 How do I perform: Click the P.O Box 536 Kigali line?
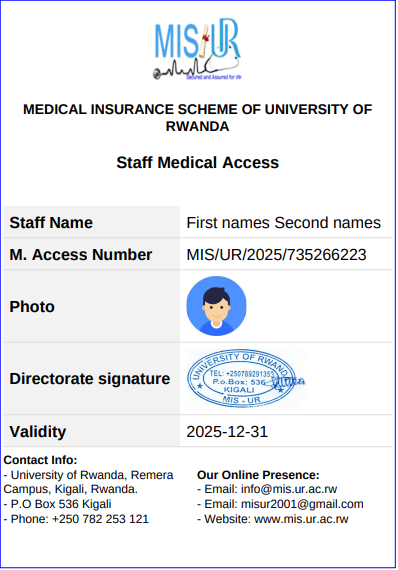coord(57,504)
